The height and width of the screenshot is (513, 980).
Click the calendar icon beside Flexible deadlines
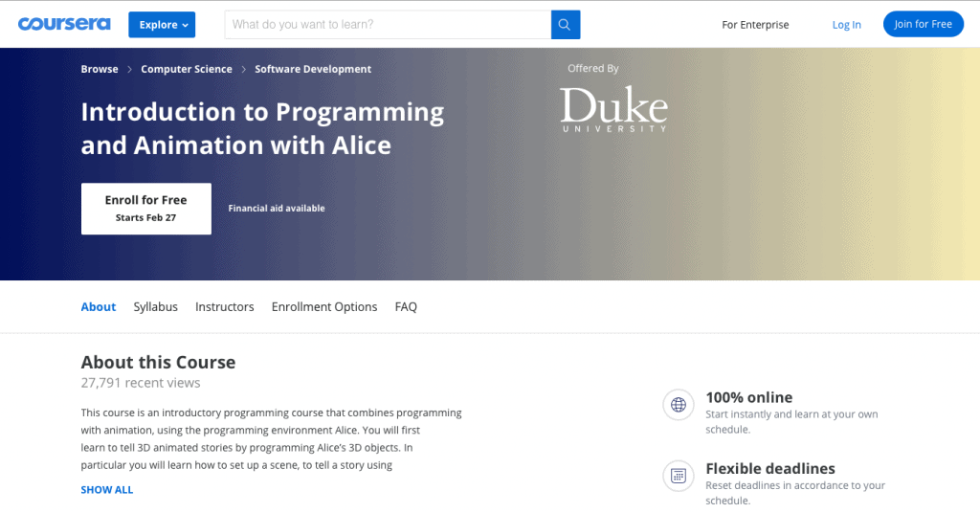click(679, 476)
